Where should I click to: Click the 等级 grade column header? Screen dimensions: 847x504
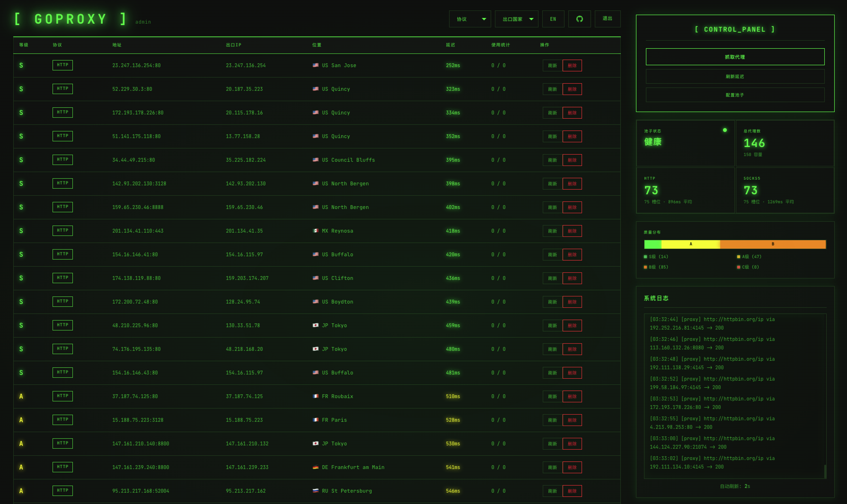(x=23, y=45)
